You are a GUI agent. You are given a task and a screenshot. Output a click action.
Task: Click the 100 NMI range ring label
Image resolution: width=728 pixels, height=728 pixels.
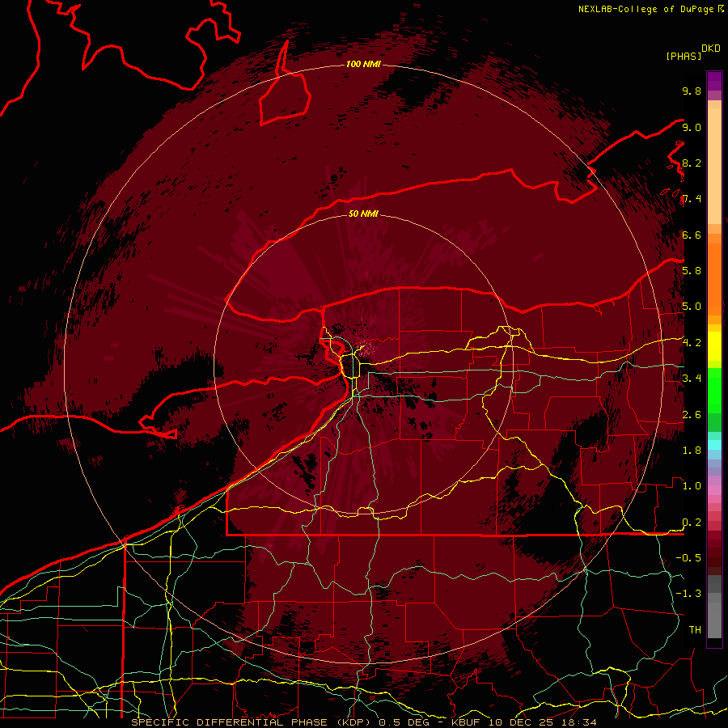coord(363,64)
